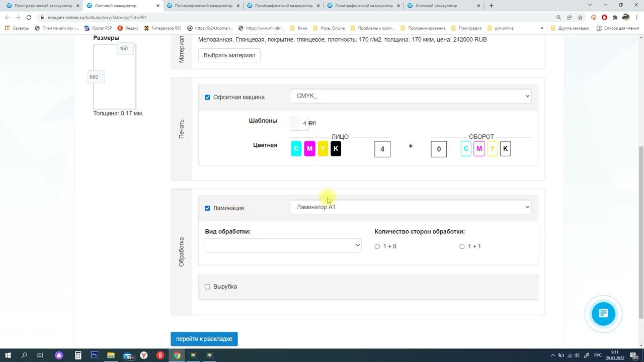Enable the Вырубка checkbox
Image resolution: width=644 pixels, height=362 pixels.
[207, 287]
